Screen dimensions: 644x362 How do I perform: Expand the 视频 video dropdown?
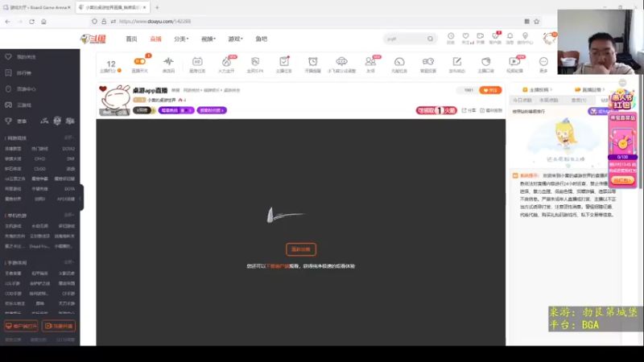(208, 39)
